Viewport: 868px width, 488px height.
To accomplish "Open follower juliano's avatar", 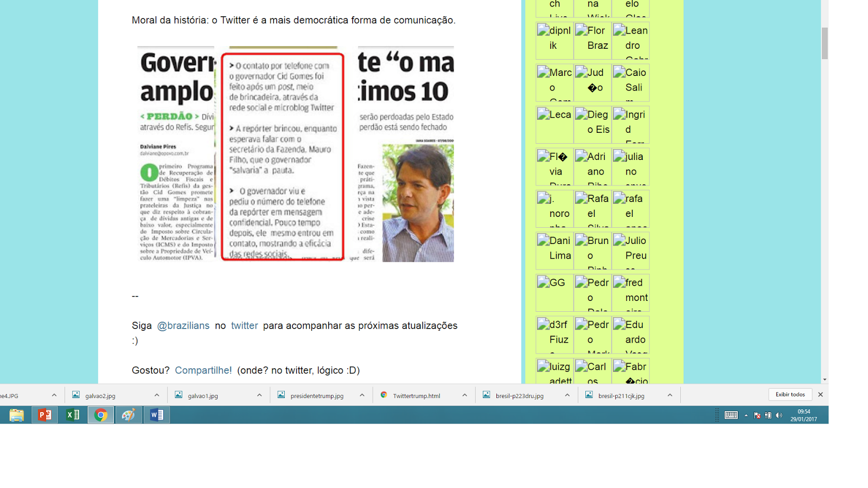I will 630,166.
